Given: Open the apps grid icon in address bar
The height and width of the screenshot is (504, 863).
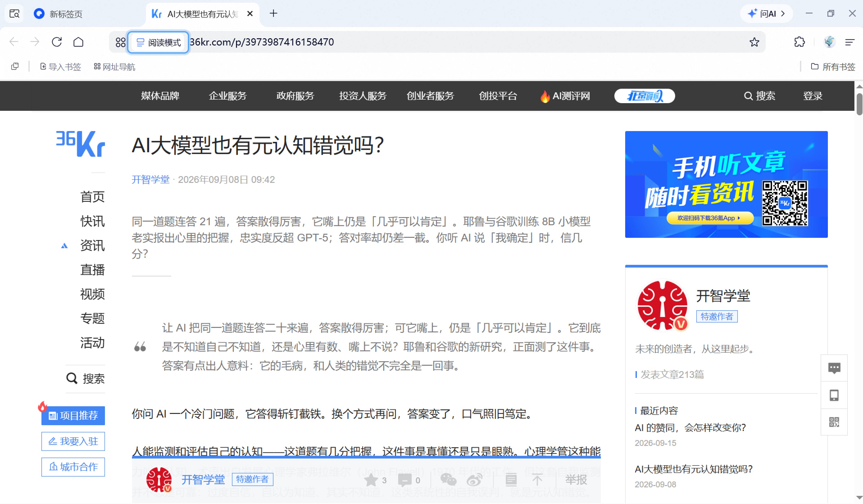Looking at the screenshot, I should click(120, 42).
